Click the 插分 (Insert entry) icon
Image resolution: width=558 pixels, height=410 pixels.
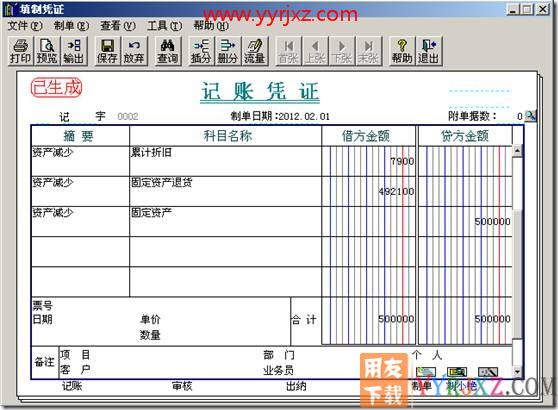201,51
